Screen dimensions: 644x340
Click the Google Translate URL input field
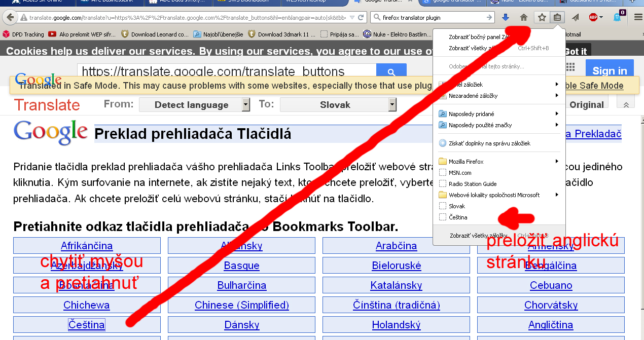(x=227, y=71)
